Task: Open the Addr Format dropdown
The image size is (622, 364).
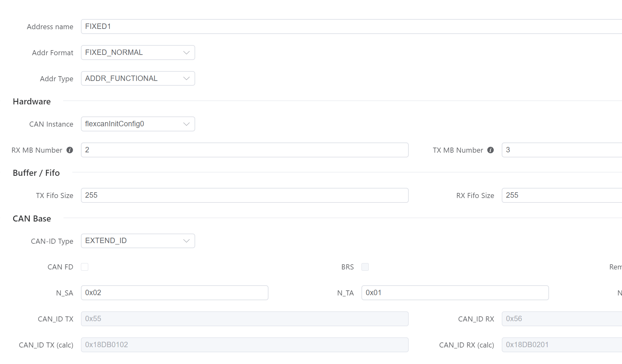Action: (138, 52)
